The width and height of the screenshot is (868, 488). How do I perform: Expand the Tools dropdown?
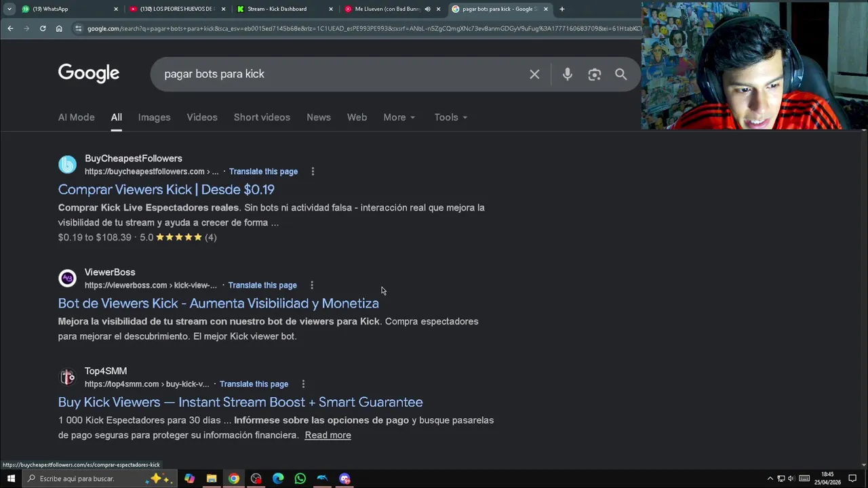coord(450,117)
